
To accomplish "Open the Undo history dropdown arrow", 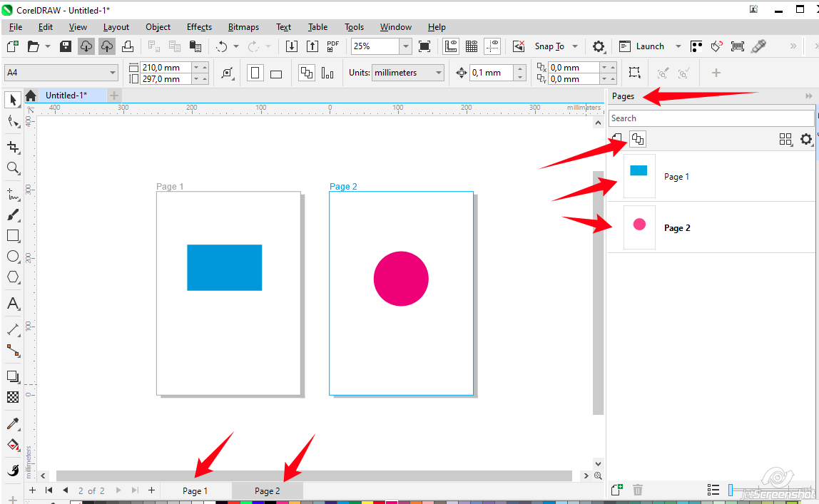I will [x=236, y=46].
